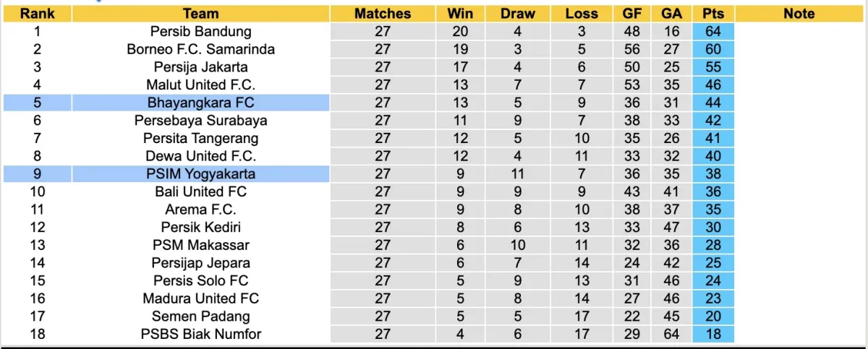
Task: Click the Semen Padang team cell
Action: tap(201, 316)
